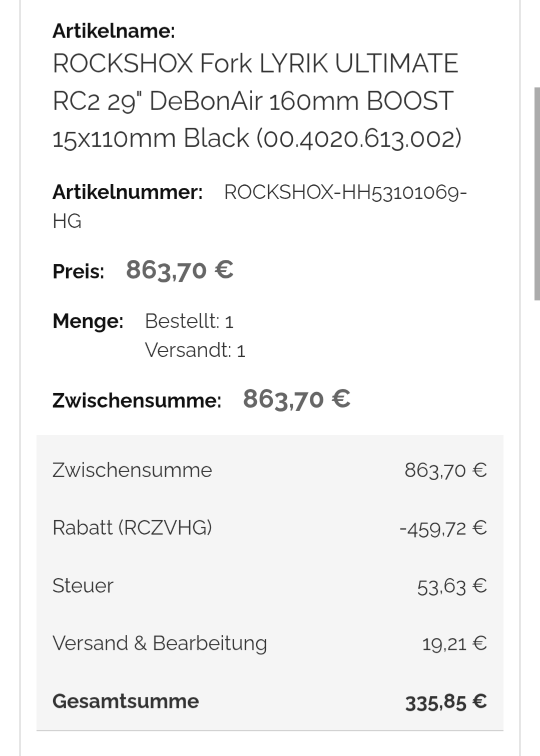Viewport: 540px width, 756px height.
Task: Click the Artikelnummer label
Action: coord(128,192)
